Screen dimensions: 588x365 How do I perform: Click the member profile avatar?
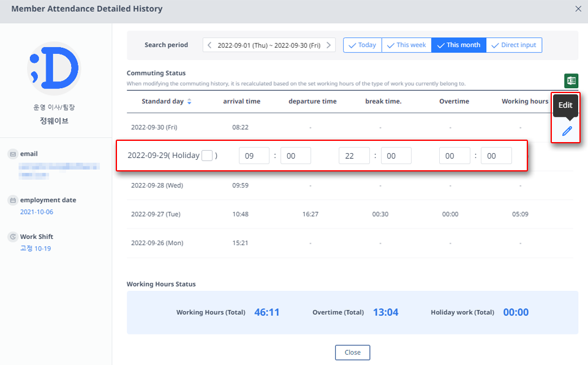click(54, 68)
